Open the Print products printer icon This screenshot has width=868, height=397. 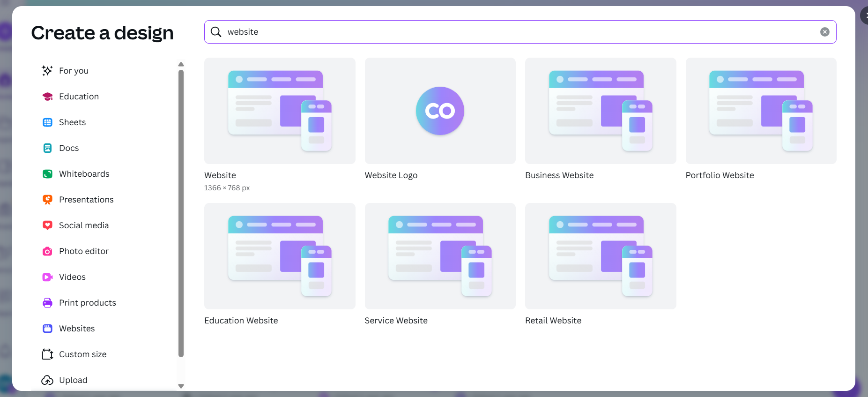[x=47, y=303]
